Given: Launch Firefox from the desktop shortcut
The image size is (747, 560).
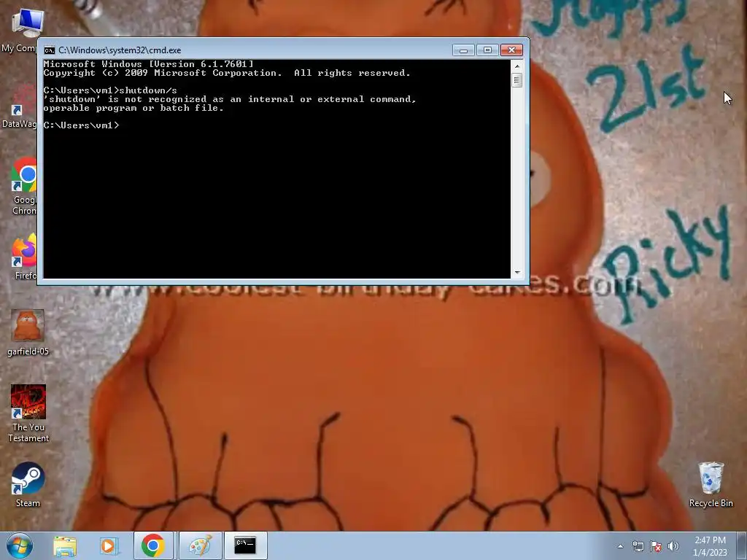Looking at the screenshot, I should [x=25, y=257].
